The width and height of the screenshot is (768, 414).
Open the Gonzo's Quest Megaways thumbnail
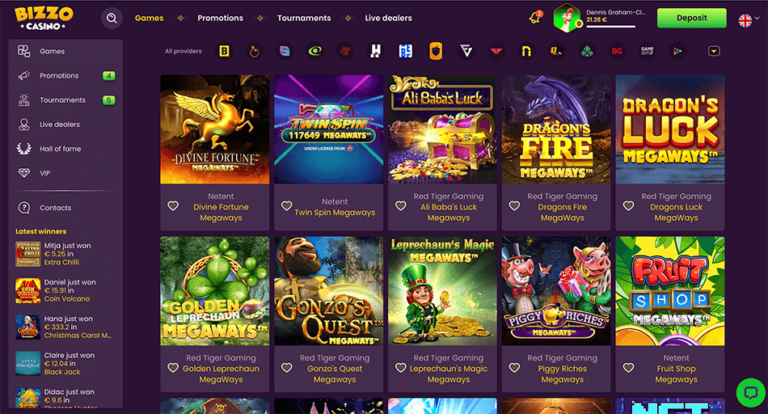(x=328, y=291)
